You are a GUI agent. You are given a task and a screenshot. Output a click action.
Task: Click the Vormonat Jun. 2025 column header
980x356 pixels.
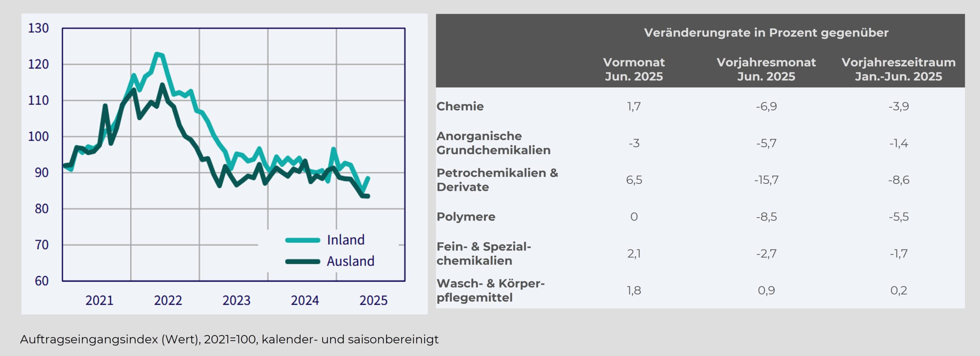click(x=634, y=69)
